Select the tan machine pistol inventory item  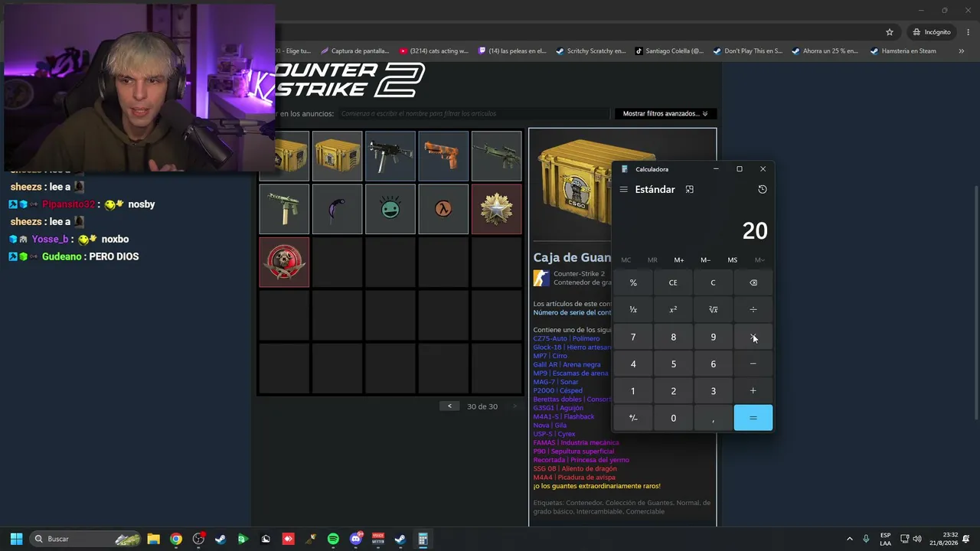[284, 209]
